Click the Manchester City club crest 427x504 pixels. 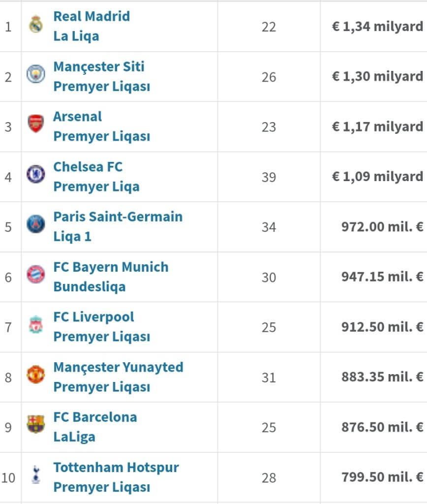tap(36, 74)
